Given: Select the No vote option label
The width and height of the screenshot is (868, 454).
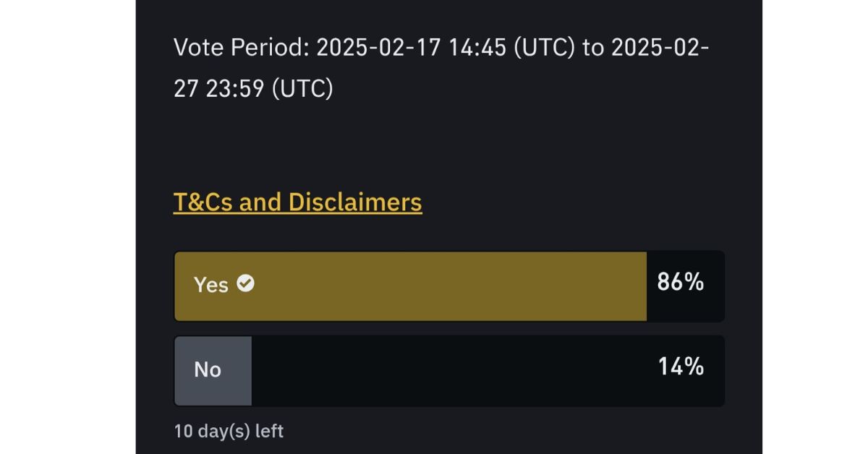Looking at the screenshot, I should pos(207,369).
